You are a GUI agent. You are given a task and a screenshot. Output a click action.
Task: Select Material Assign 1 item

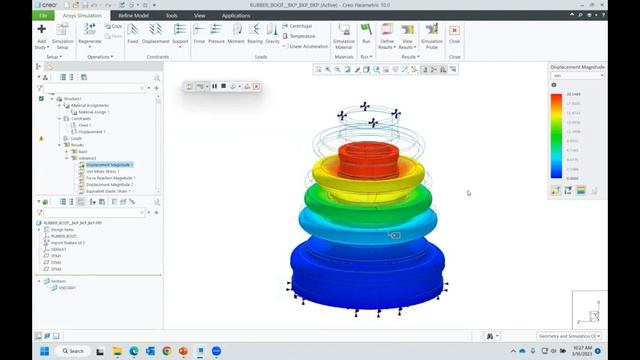pos(93,112)
